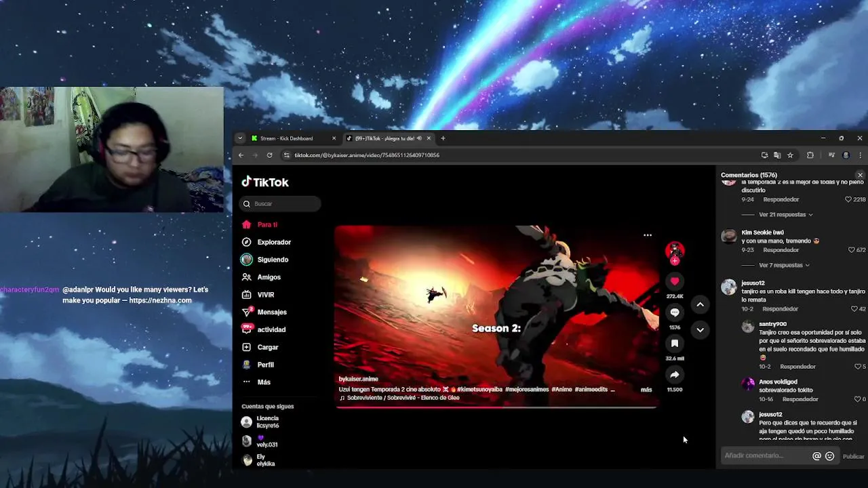Like Anos voldigod's comment

pos(857,399)
